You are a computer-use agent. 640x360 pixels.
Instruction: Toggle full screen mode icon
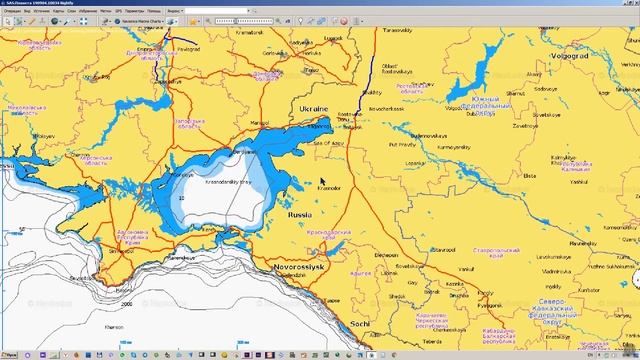pyautogui.click(x=83, y=21)
